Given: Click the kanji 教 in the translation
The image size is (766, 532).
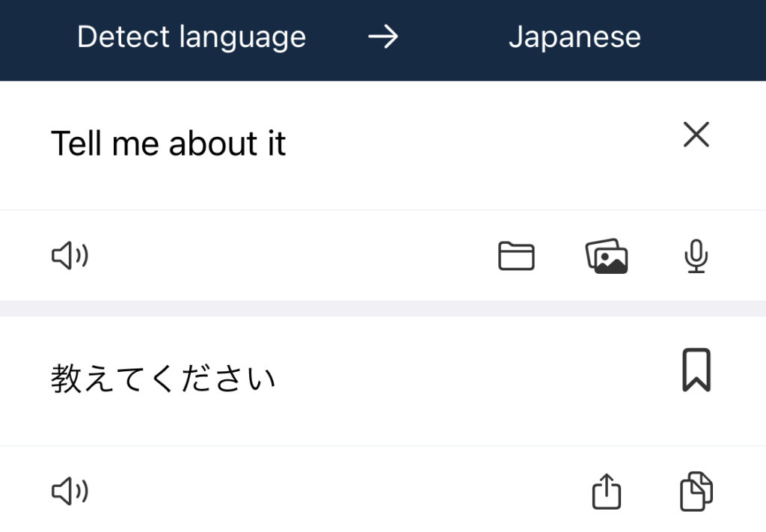Looking at the screenshot, I should tap(66, 379).
